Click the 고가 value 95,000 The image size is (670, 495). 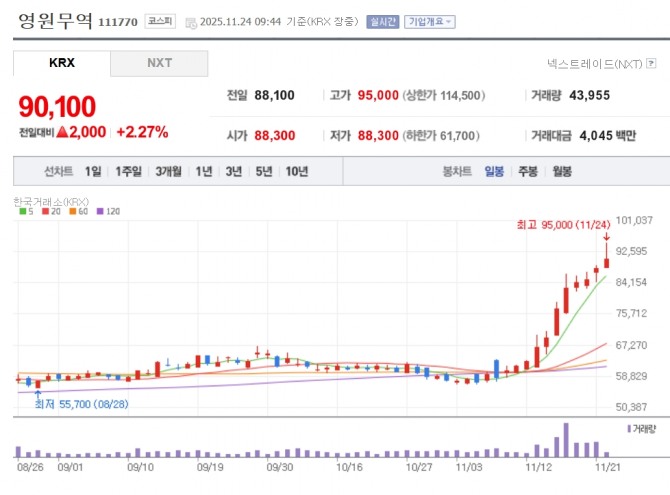[x=378, y=95]
